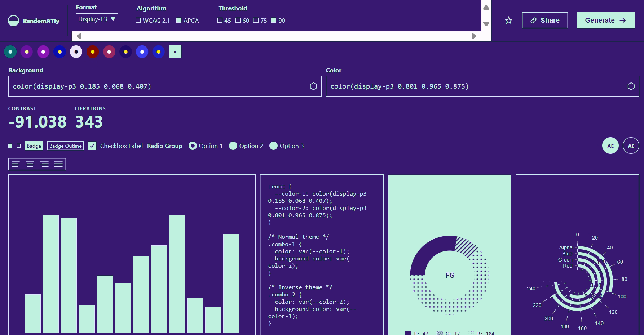This screenshot has width=644, height=335.
Task: Click the scroll right arrow in header
Action: (x=474, y=36)
